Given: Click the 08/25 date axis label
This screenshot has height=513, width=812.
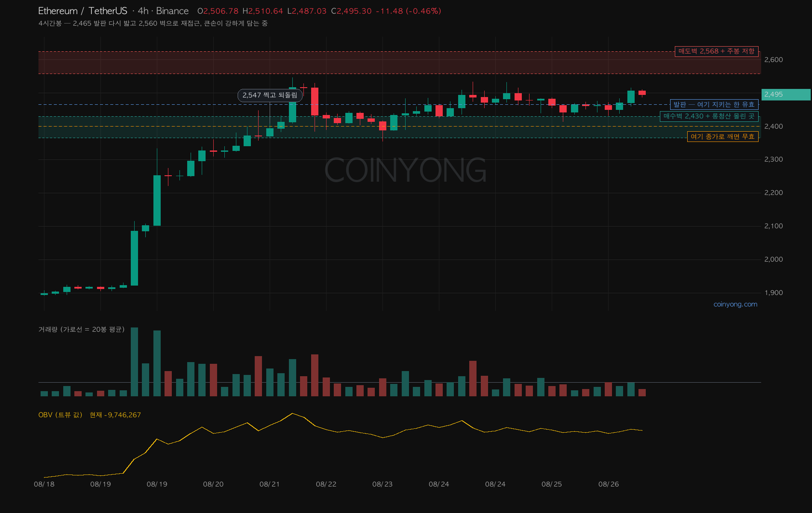Looking at the screenshot, I should coord(552,484).
